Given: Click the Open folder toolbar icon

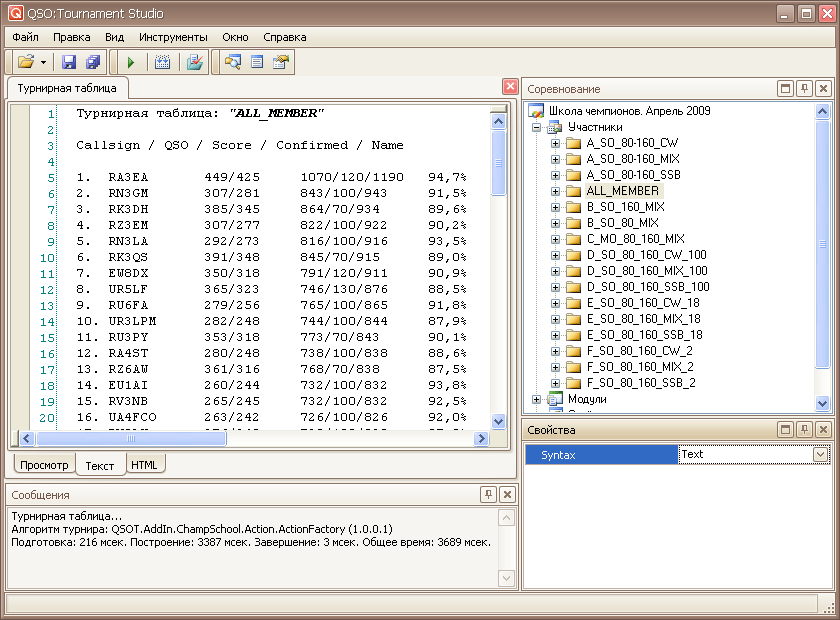Looking at the screenshot, I should (26, 62).
